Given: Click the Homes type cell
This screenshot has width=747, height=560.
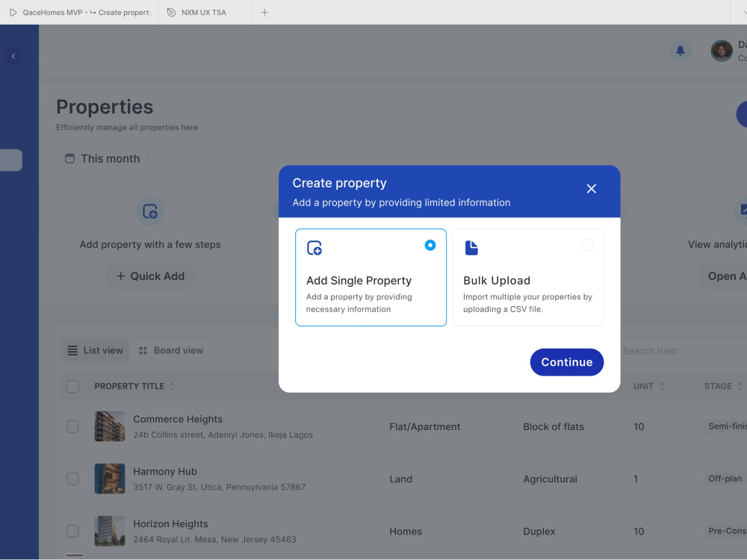Looking at the screenshot, I should click(x=406, y=532).
